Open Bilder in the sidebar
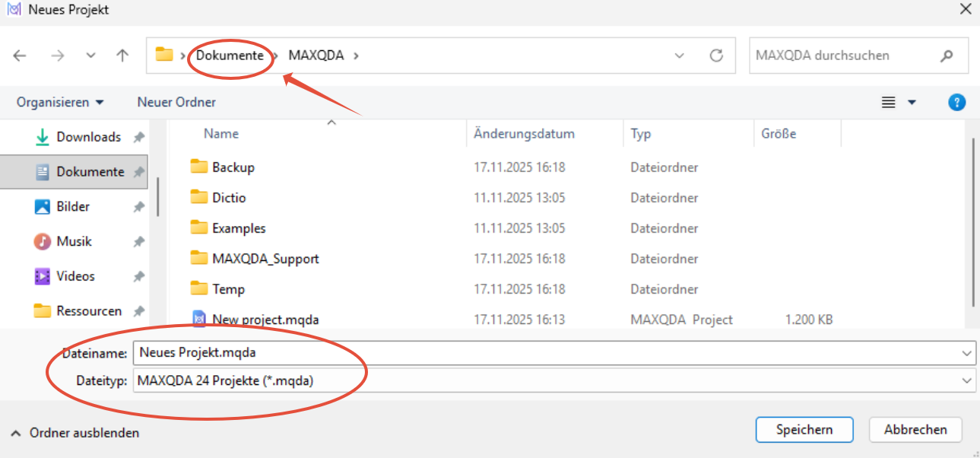Image resolution: width=980 pixels, height=458 pixels. tap(73, 206)
